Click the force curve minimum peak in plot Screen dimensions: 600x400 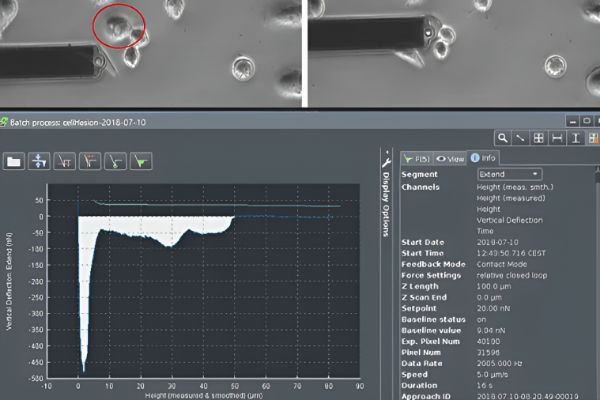84,371
